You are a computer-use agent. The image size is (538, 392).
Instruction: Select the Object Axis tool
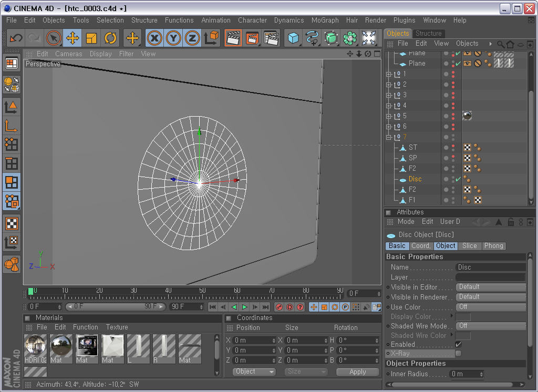coord(12,126)
